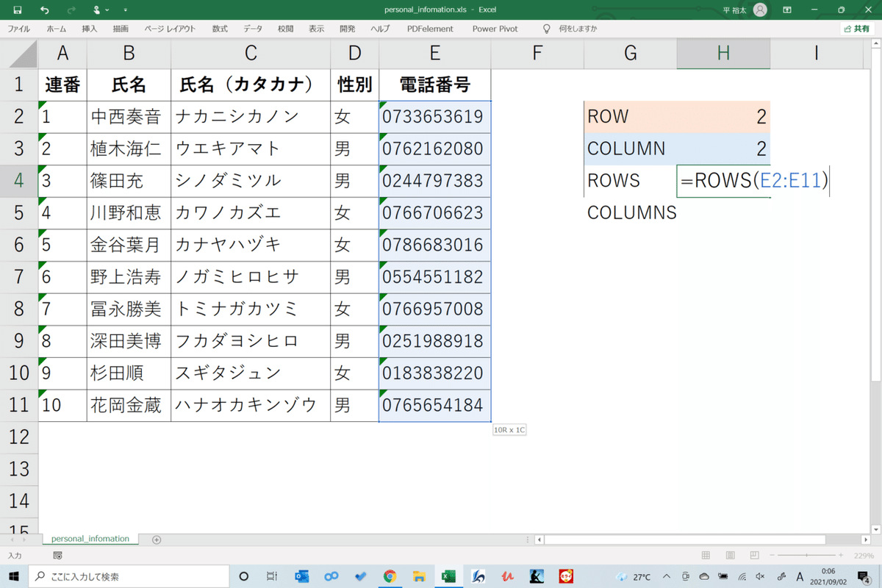Select the 電話番号 header cell
882x588 pixels.
[435, 85]
